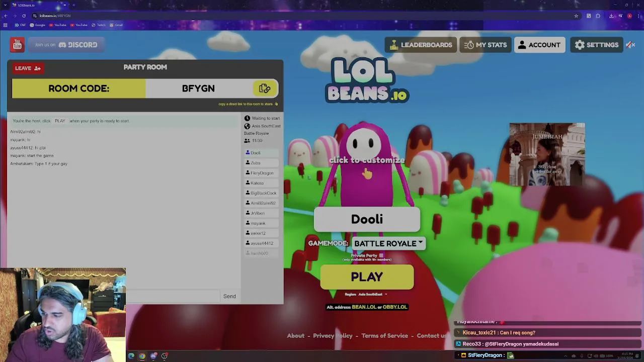Open the Leaderboards page
644x362 pixels.
pos(421,45)
